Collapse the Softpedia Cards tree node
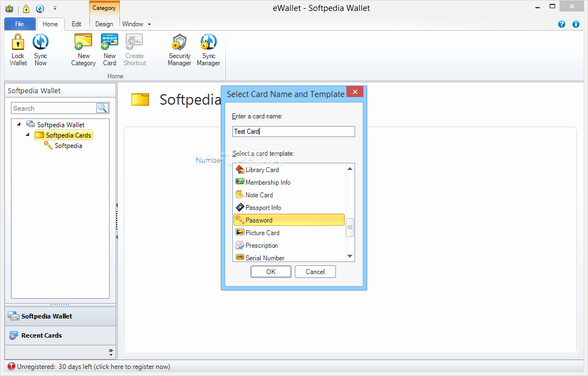Screen dimensions: 588x376 pyautogui.click(x=27, y=134)
